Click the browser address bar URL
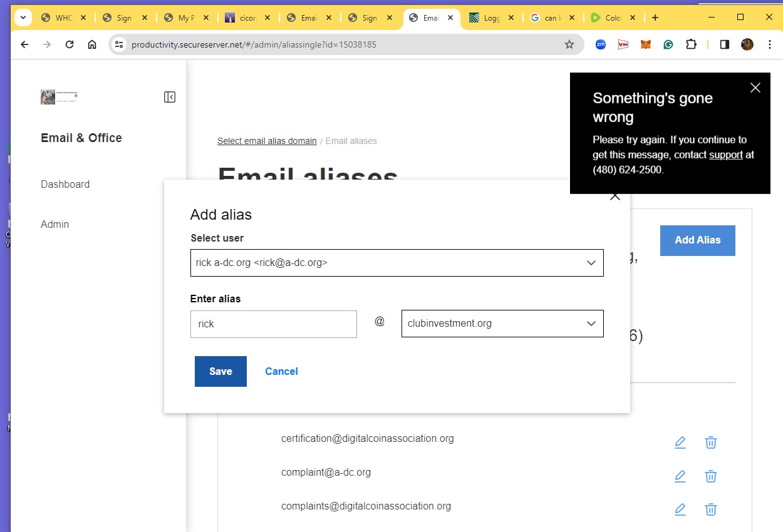Screen dimensions: 783x532 (254, 44)
